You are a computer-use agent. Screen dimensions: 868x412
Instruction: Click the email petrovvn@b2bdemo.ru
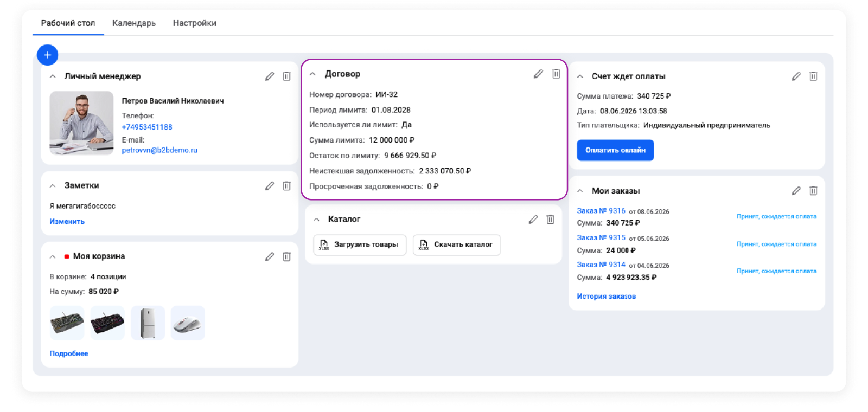[x=159, y=150]
